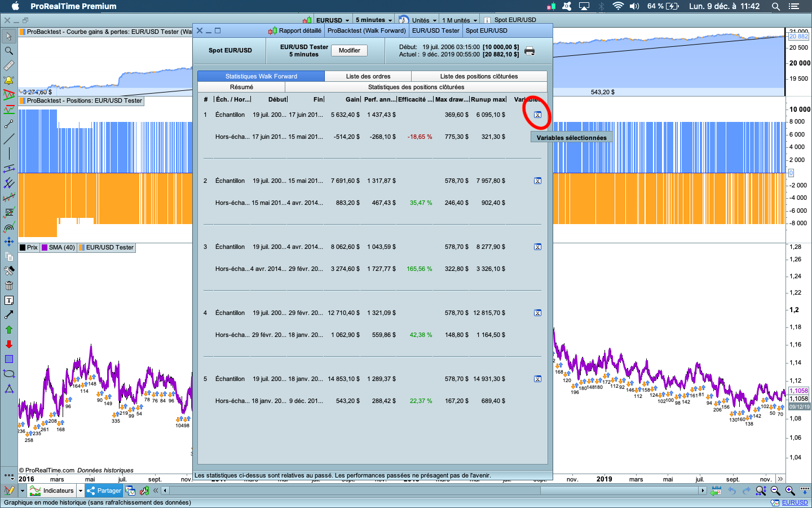Switch to the Liste des ordres tab
Screen dimensions: 812x508
tap(368, 76)
